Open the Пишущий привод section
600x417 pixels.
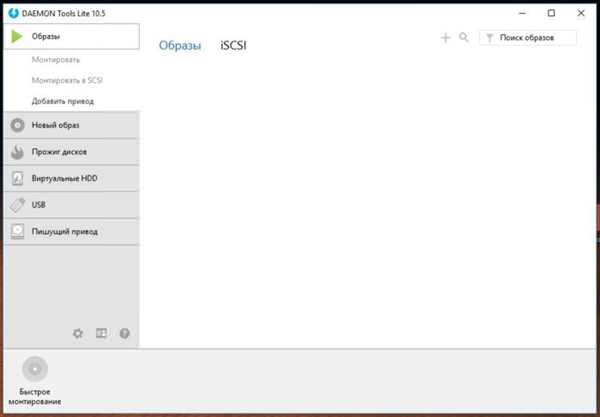tap(72, 231)
